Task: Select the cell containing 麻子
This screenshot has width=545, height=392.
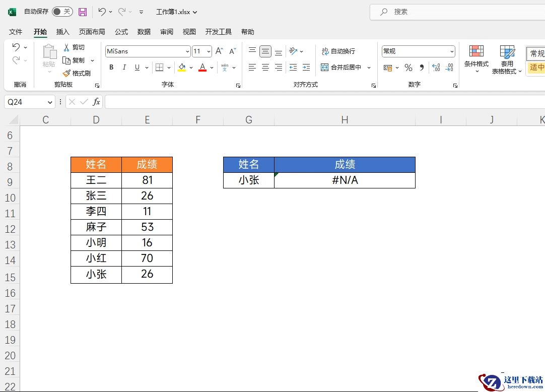Action: click(x=96, y=227)
